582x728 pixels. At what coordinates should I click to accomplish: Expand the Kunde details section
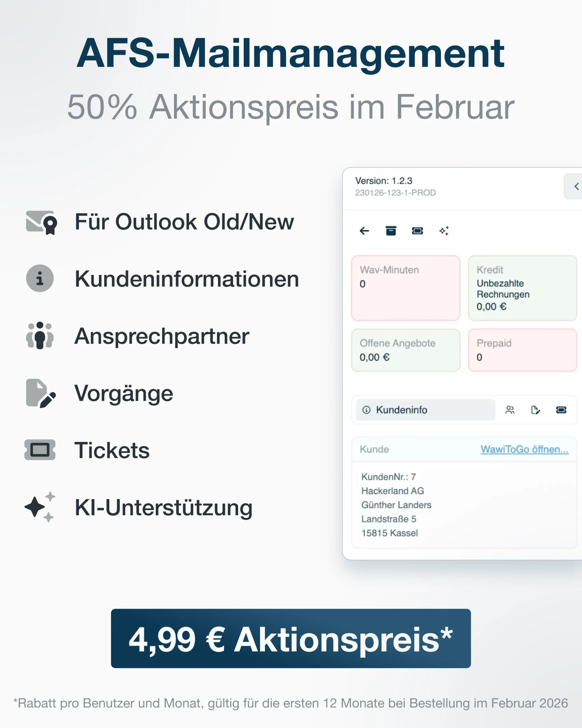click(374, 449)
